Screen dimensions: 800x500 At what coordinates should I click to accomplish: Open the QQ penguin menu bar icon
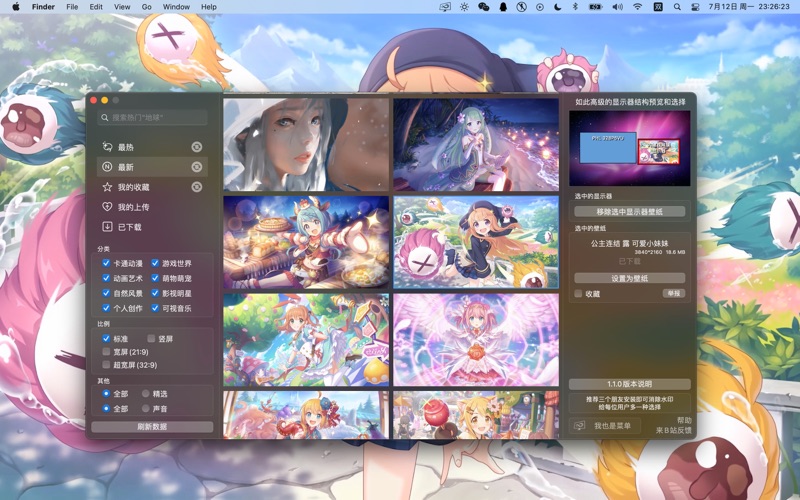pos(503,7)
